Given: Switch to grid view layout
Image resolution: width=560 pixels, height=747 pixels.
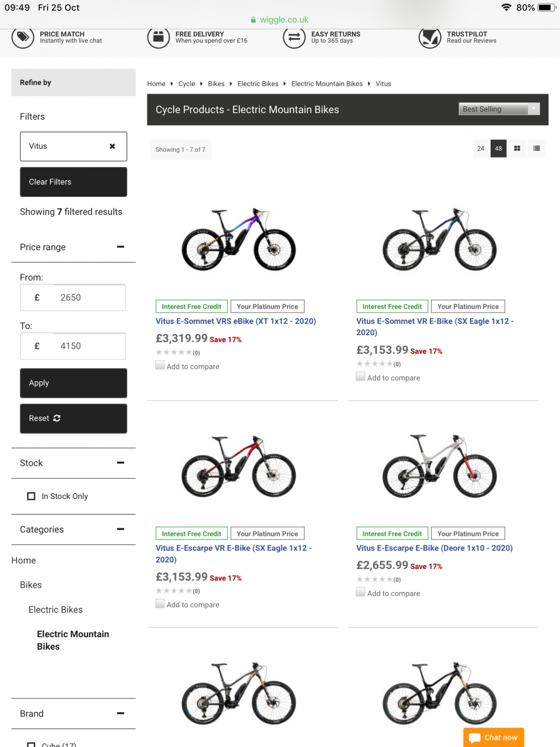Looking at the screenshot, I should [517, 148].
